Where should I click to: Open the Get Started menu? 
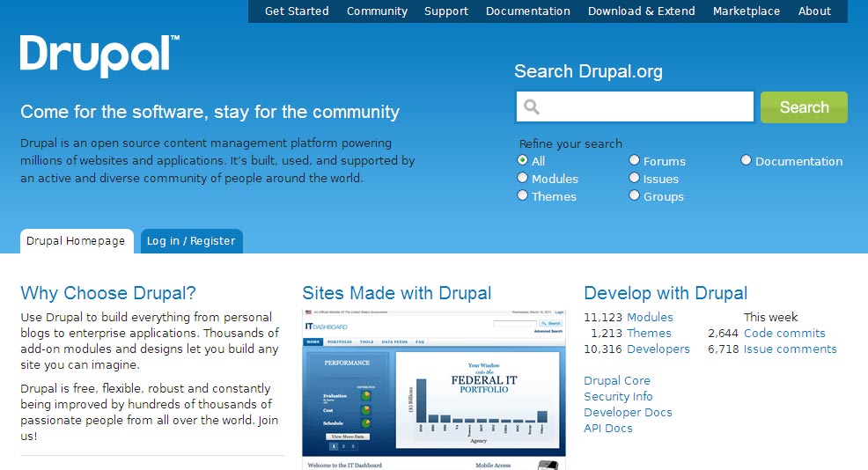pos(297,11)
